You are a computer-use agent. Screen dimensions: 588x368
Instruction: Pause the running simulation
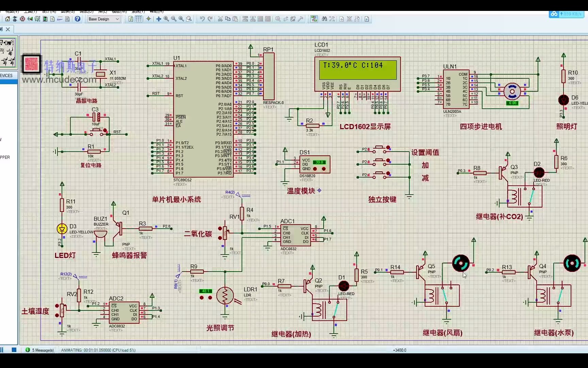pyautogui.click(x=2, y=350)
